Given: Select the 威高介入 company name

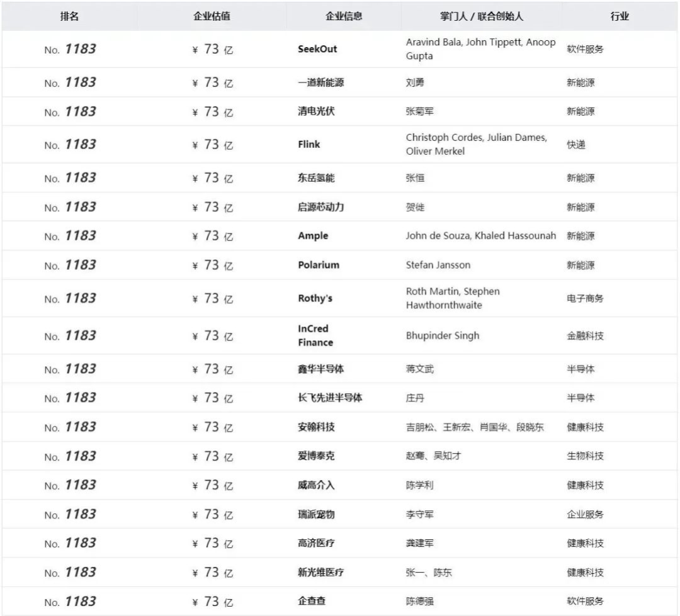Looking at the screenshot, I should [316, 485].
